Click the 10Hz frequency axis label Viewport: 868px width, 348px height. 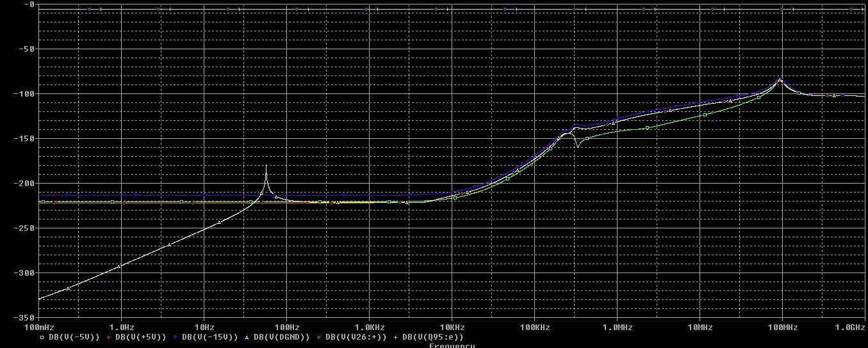[205, 328]
